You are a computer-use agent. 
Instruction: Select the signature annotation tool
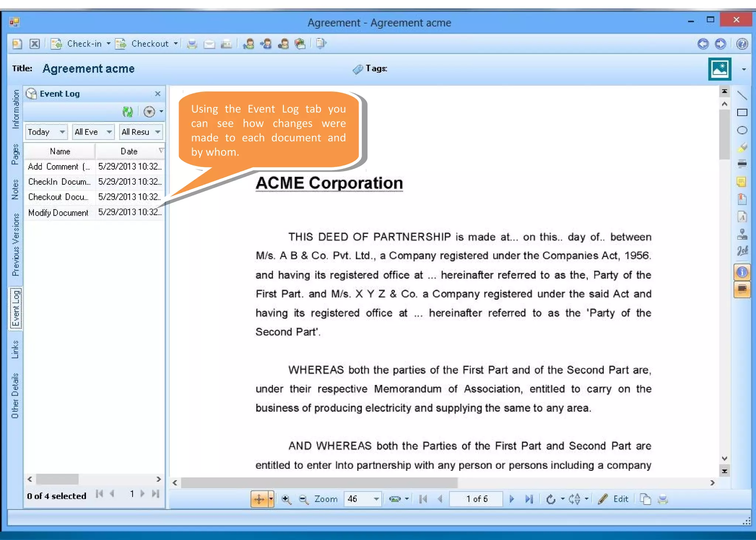[742, 251]
